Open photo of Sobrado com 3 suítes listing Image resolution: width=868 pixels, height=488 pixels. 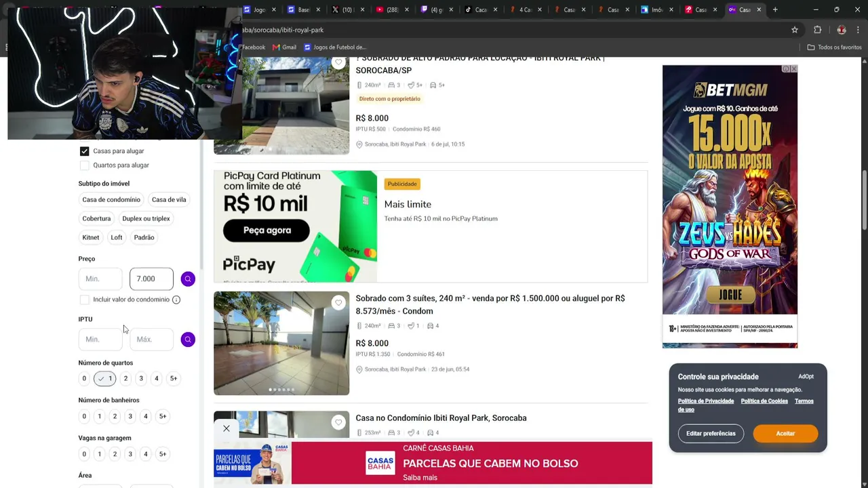click(x=281, y=344)
